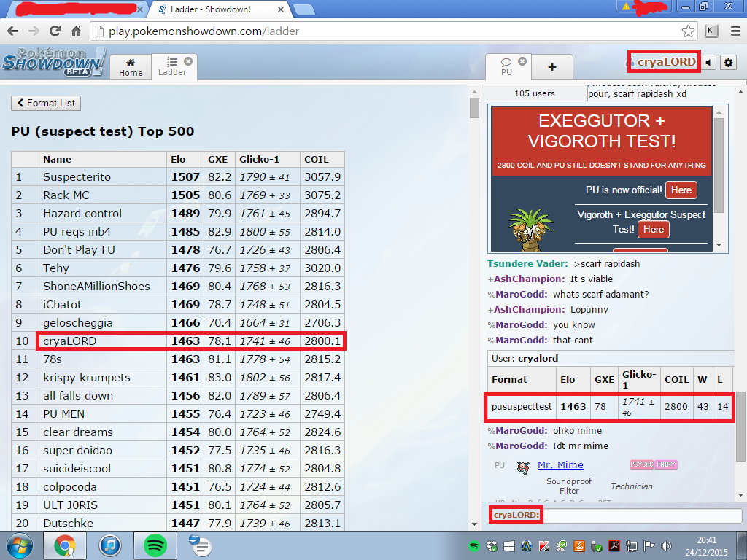
Task: Open the Showdown options gear
Action: pyautogui.click(x=728, y=63)
